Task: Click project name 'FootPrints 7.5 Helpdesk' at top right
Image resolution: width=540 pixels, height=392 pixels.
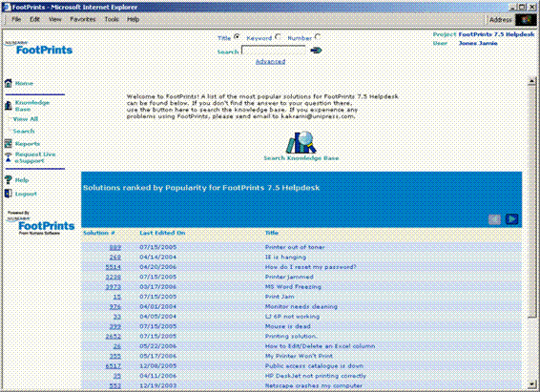Action: click(496, 34)
